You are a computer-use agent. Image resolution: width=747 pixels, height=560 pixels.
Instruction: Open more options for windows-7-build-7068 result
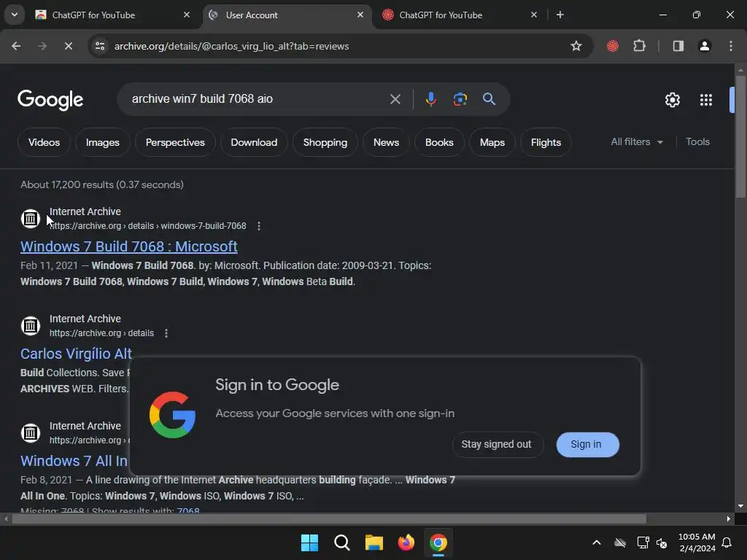pyautogui.click(x=259, y=226)
